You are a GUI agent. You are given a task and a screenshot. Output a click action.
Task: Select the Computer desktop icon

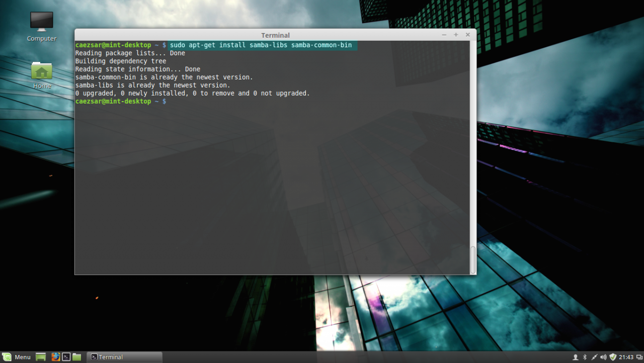pos(41,27)
